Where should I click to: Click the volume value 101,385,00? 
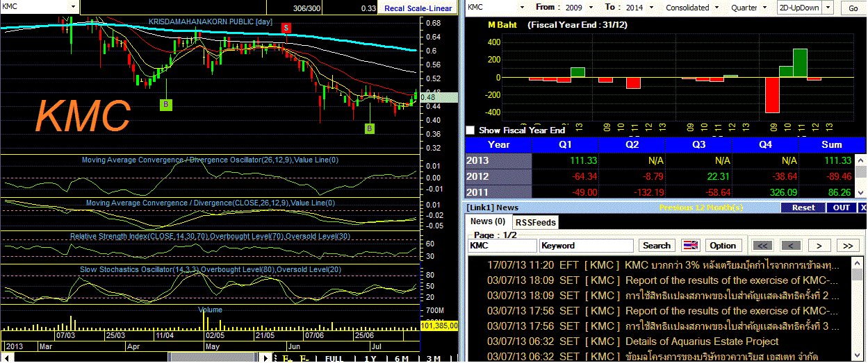click(439, 325)
